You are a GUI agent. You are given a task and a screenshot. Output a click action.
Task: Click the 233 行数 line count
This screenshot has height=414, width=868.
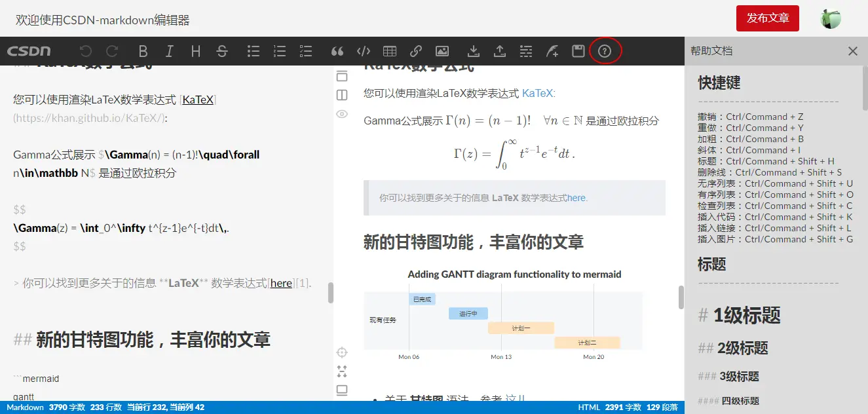pyautogui.click(x=105, y=407)
